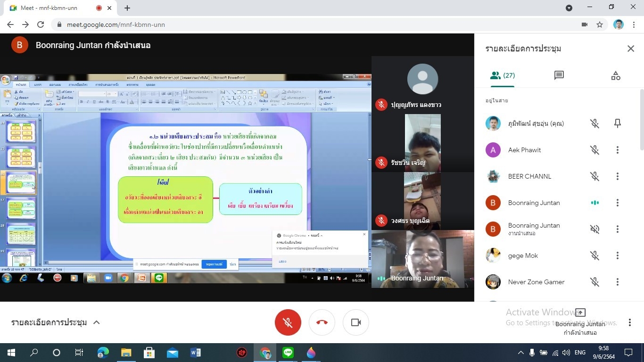Image resolution: width=644 pixels, height=362 pixels.
Task: Unmute your microphone with the red button
Action: (288, 322)
